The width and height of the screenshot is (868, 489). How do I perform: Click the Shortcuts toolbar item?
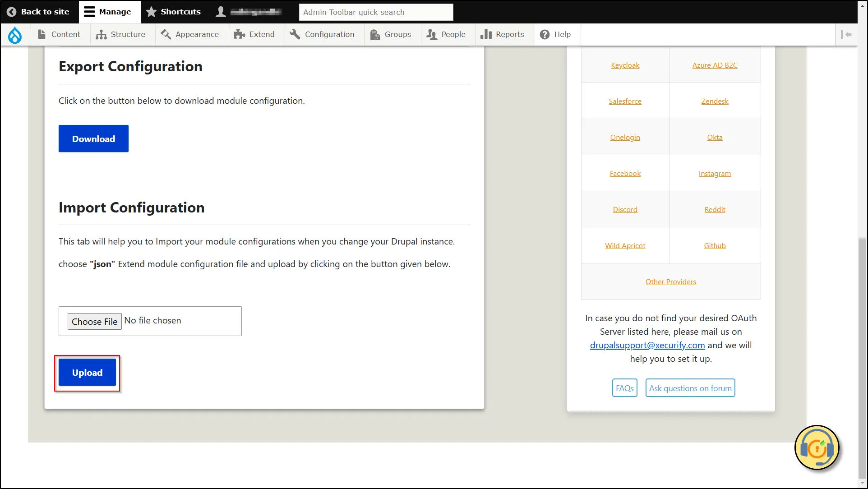(x=174, y=11)
